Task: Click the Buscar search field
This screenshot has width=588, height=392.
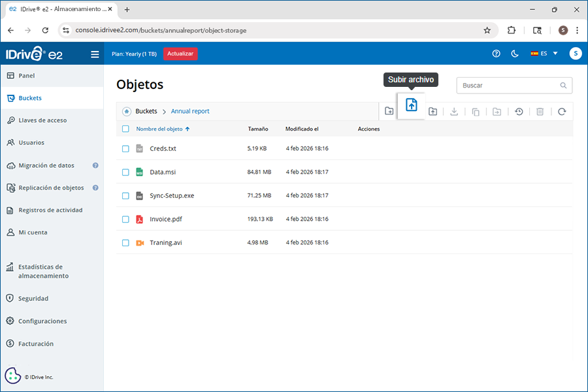Action: click(510, 86)
